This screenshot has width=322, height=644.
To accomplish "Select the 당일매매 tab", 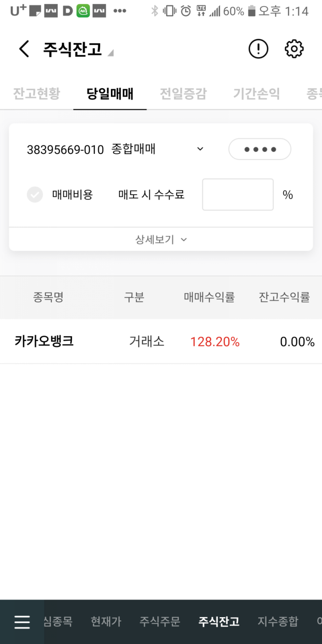I will [110, 94].
